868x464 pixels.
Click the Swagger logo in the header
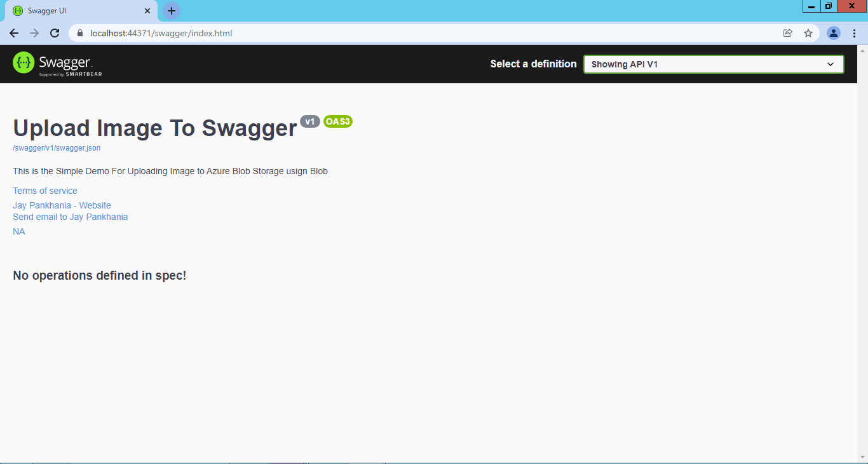point(57,64)
